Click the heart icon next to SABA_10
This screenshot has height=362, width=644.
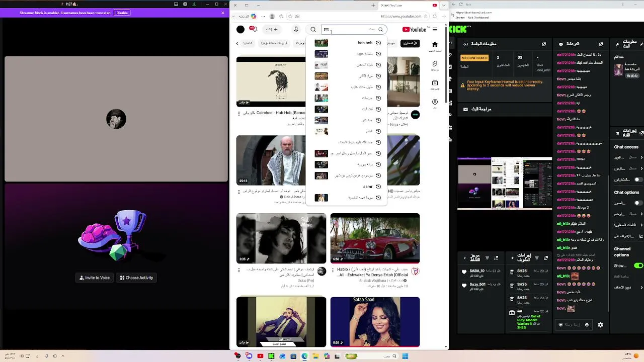click(x=464, y=272)
